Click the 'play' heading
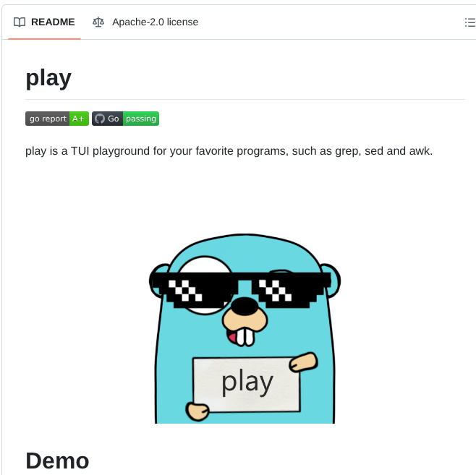The height and width of the screenshot is (475, 476). point(48,78)
